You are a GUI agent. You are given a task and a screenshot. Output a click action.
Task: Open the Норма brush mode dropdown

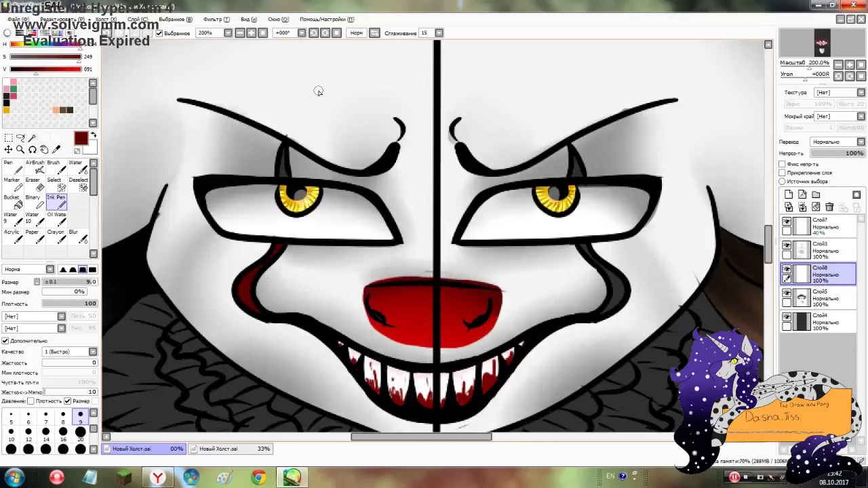[x=27, y=269]
